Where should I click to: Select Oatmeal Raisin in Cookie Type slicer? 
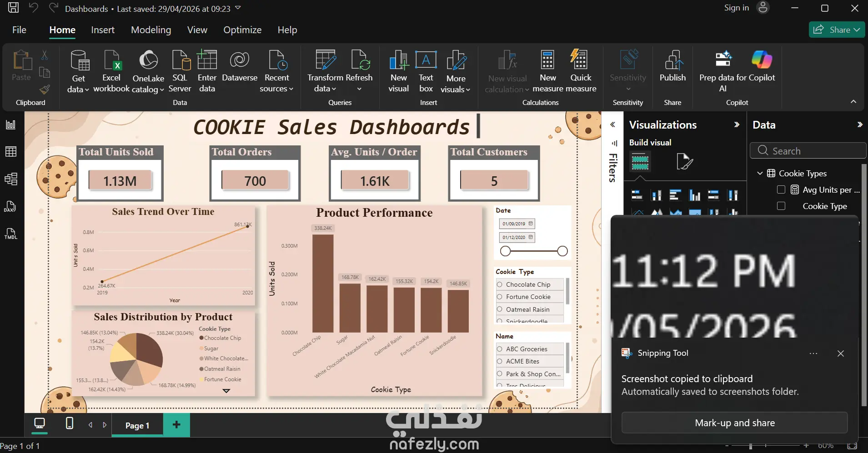click(530, 309)
